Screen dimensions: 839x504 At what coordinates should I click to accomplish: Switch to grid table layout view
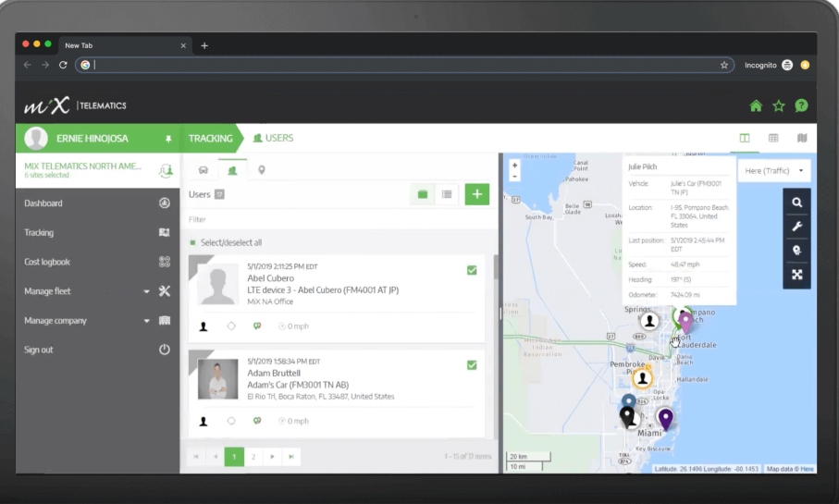tap(773, 138)
